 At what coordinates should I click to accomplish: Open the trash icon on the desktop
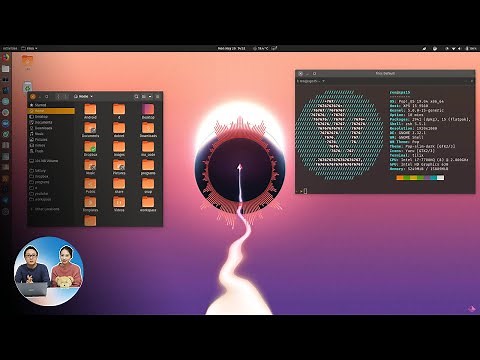point(28,87)
